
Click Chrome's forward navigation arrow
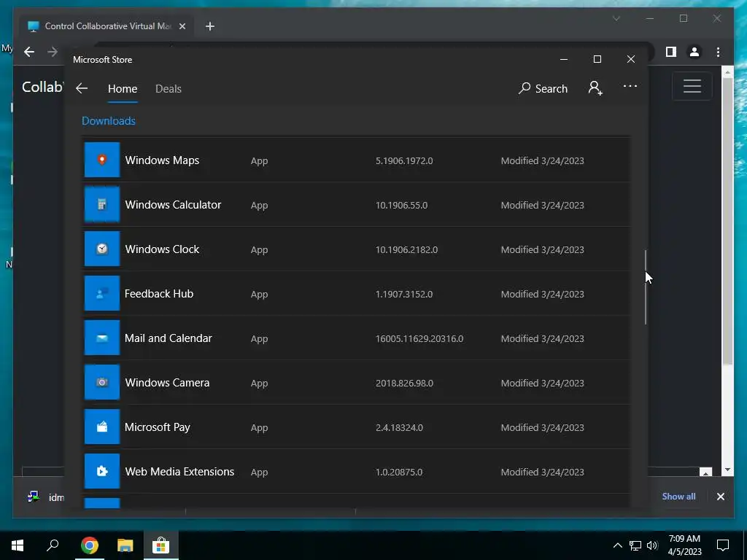pyautogui.click(x=53, y=52)
